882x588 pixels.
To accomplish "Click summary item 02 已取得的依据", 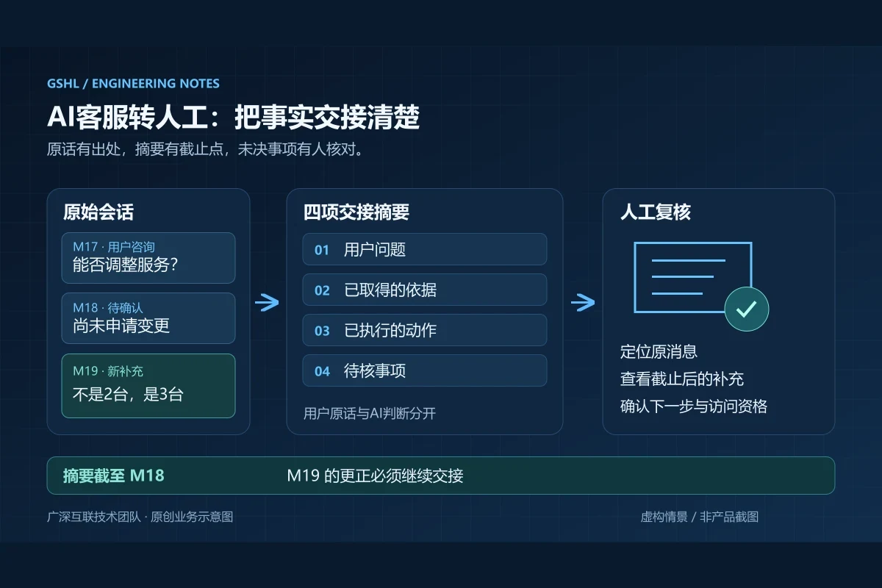I will click(425, 290).
